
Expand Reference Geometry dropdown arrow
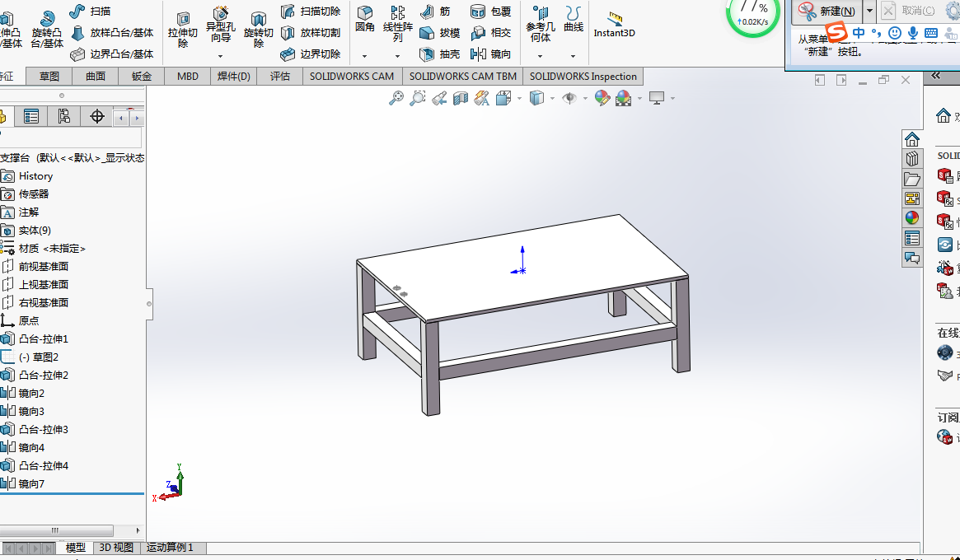click(x=540, y=56)
